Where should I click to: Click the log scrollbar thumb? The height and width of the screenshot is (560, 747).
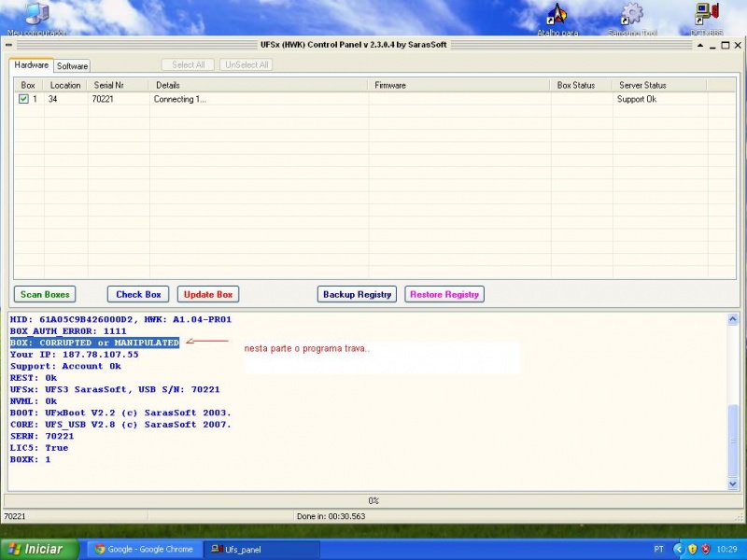[733, 440]
